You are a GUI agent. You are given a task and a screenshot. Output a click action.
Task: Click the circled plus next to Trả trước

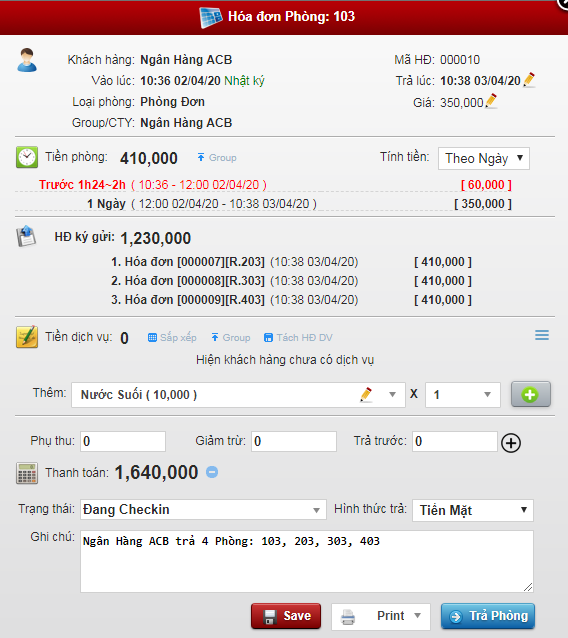tap(511, 443)
